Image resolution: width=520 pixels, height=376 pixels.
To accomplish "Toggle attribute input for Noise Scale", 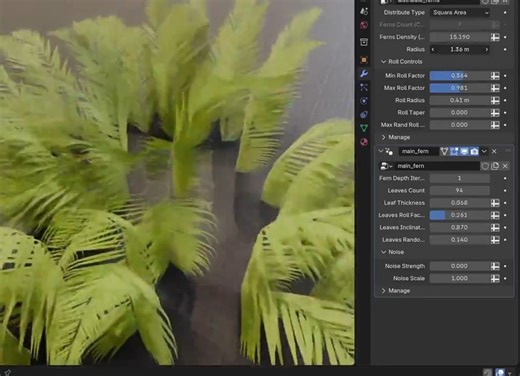I will tap(495, 279).
